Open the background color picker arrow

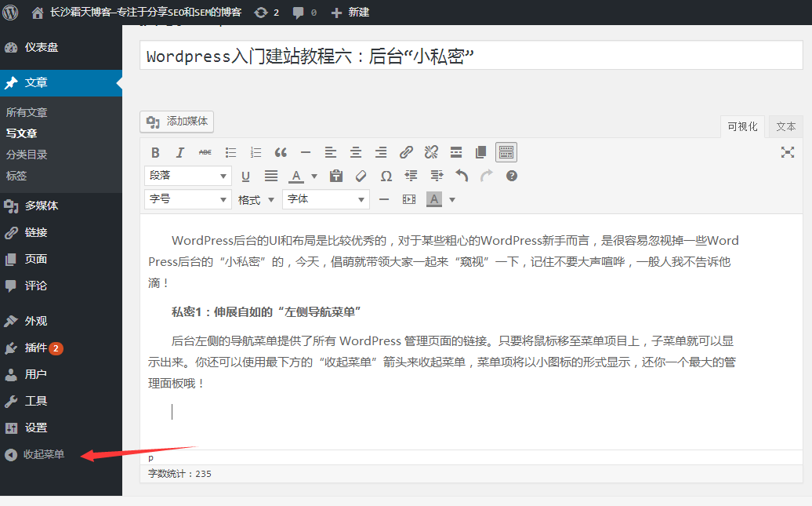coord(452,199)
